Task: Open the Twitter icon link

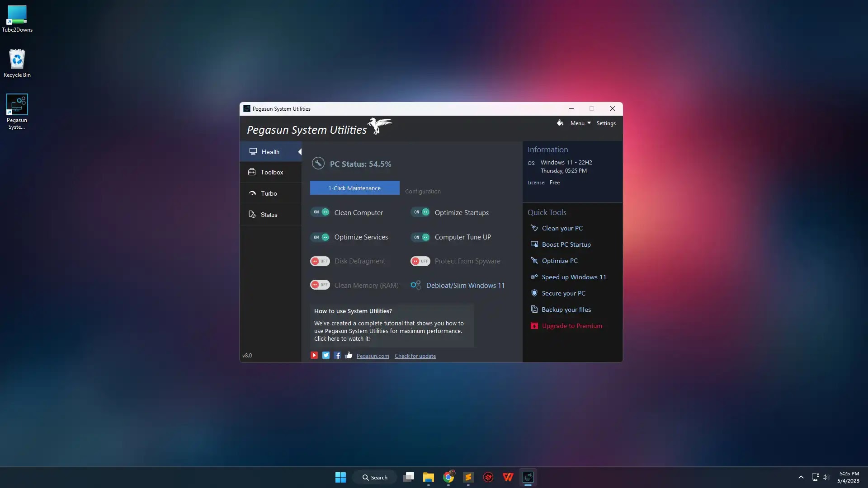Action: pyautogui.click(x=326, y=355)
